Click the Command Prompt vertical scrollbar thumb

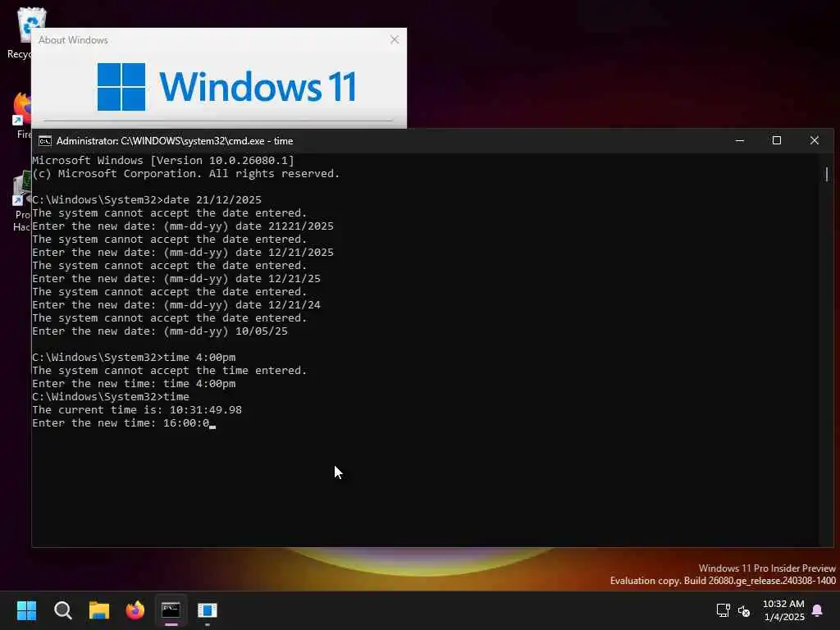[827, 174]
